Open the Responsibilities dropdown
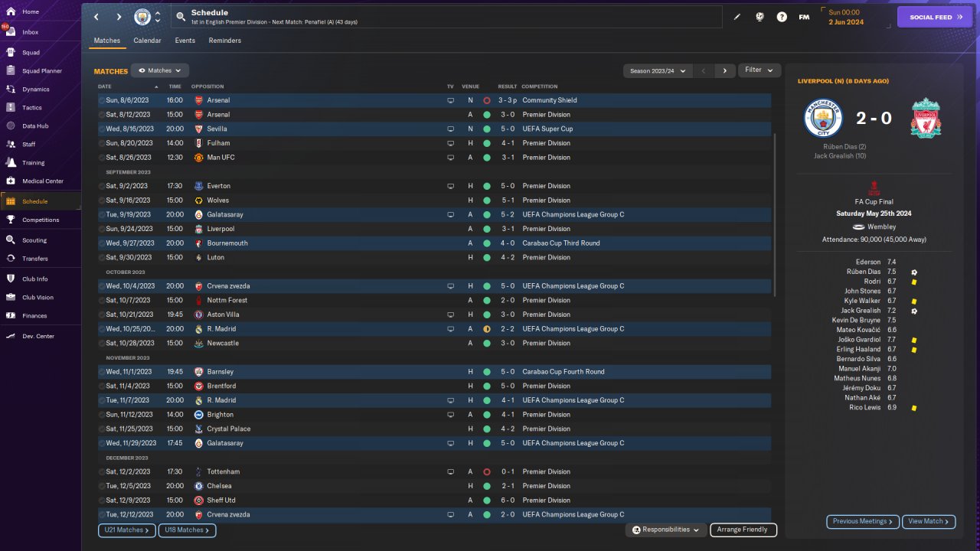 coord(665,530)
